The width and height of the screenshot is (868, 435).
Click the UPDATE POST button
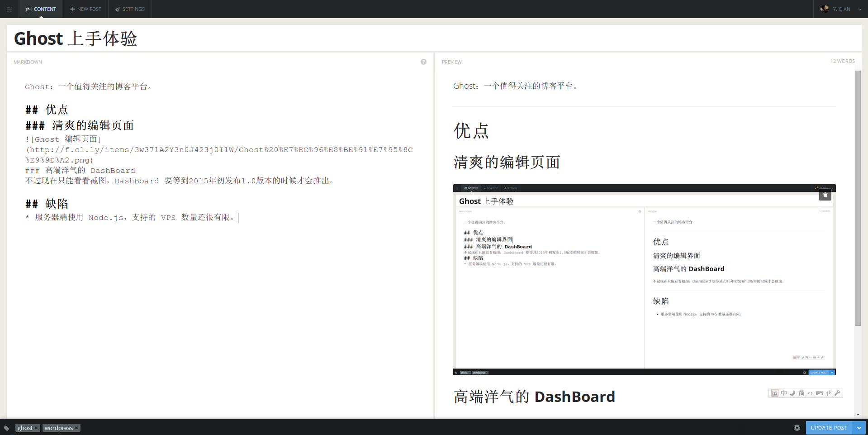[x=829, y=428]
